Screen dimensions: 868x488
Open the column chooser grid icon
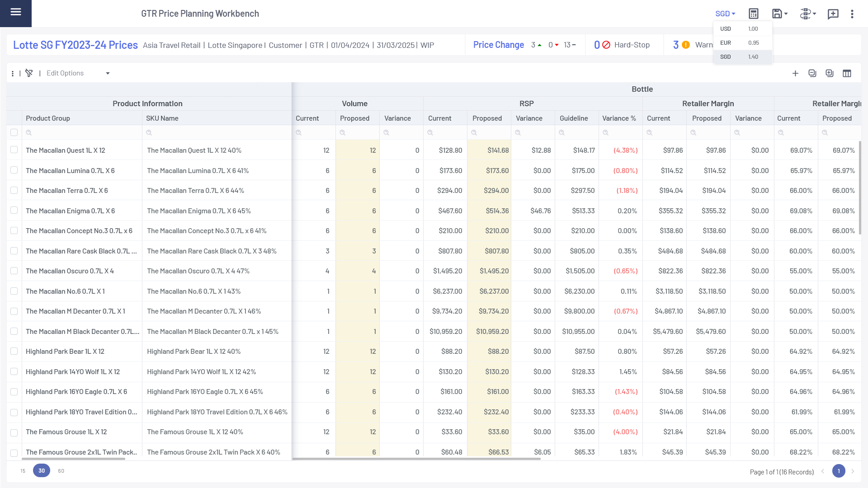coord(847,73)
